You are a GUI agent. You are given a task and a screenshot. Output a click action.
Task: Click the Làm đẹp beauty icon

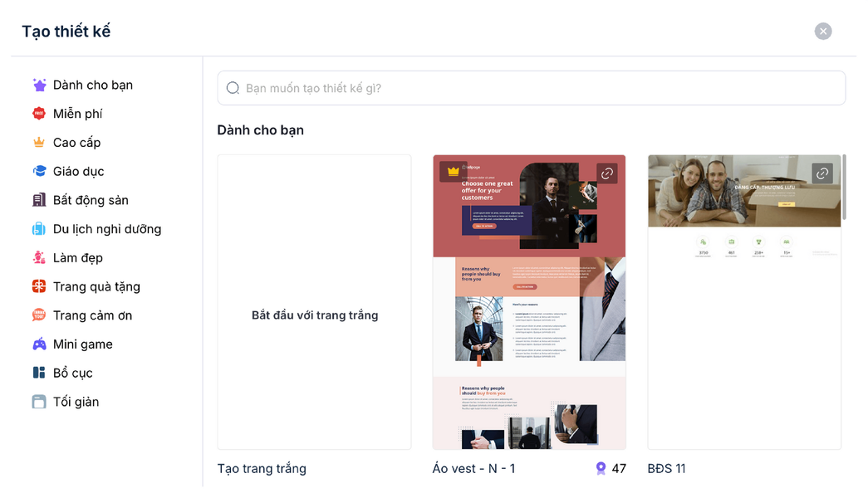point(39,258)
